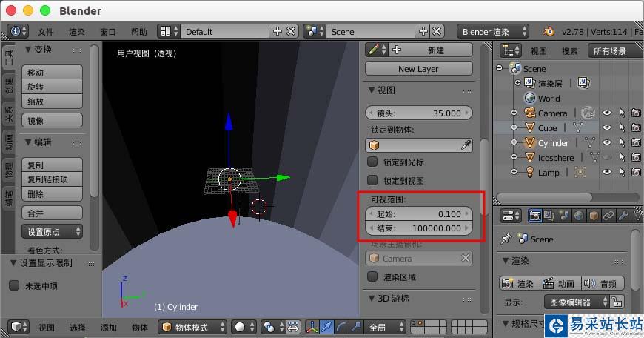The height and width of the screenshot is (338, 644).
Task: Open the 物体模式 interaction mode dropdown
Action: pos(192,327)
